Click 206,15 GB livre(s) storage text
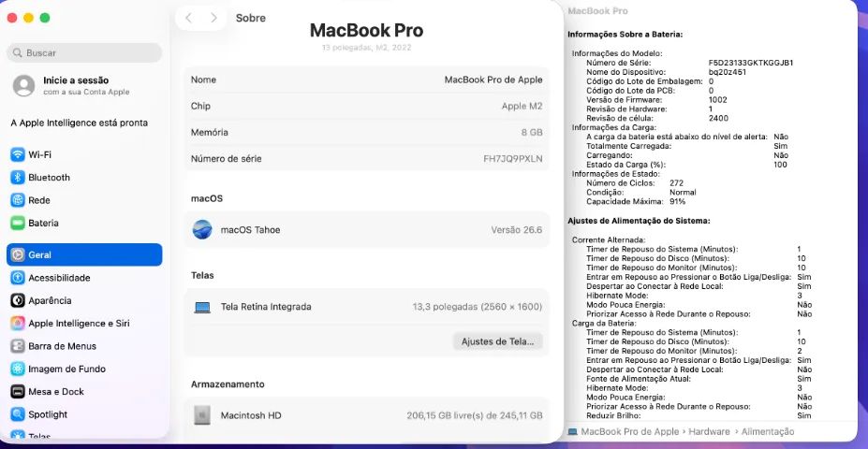This screenshot has width=868, height=449. click(x=475, y=415)
